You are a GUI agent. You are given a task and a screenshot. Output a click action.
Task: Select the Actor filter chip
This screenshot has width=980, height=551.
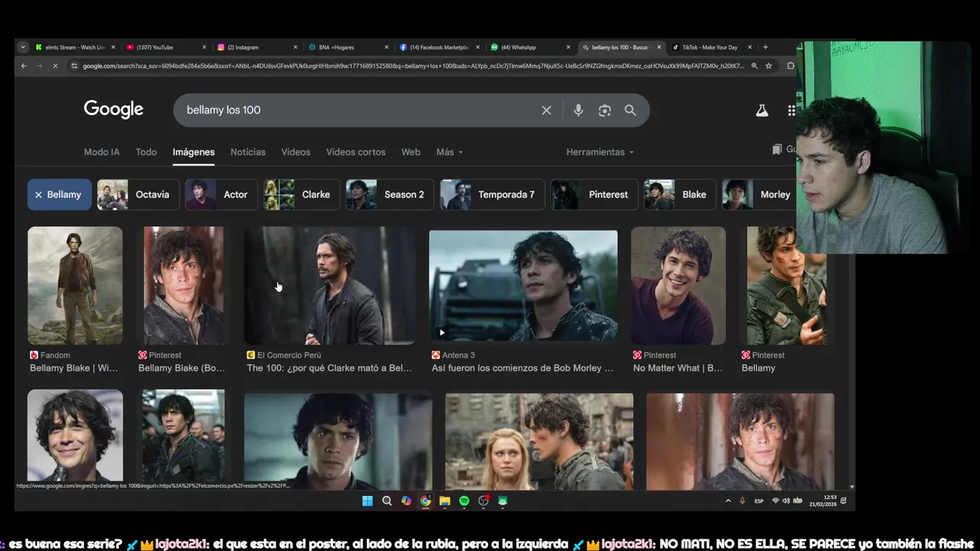pos(221,194)
